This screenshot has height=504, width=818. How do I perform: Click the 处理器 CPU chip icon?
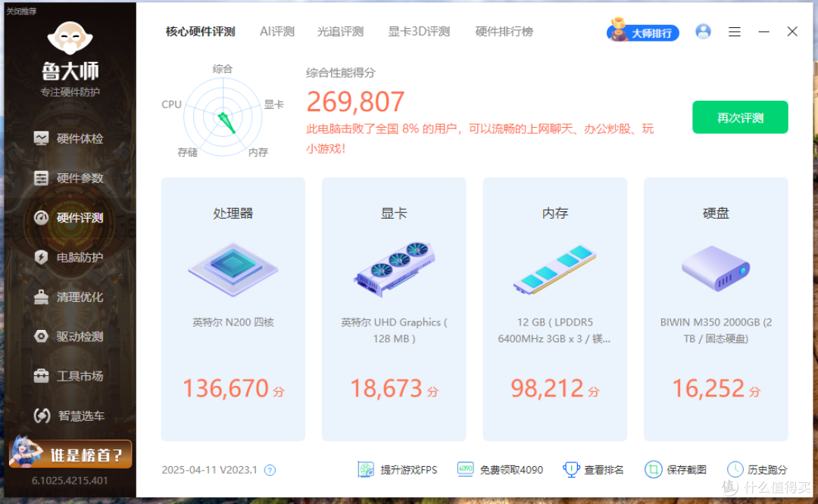coord(233,270)
